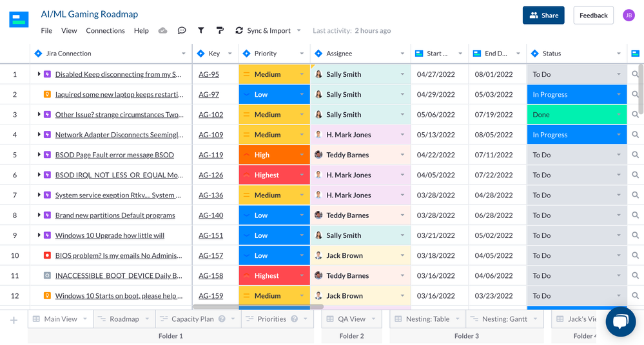The image size is (644, 345).
Task: Click magnifier icon in row 8
Action: [x=635, y=215]
